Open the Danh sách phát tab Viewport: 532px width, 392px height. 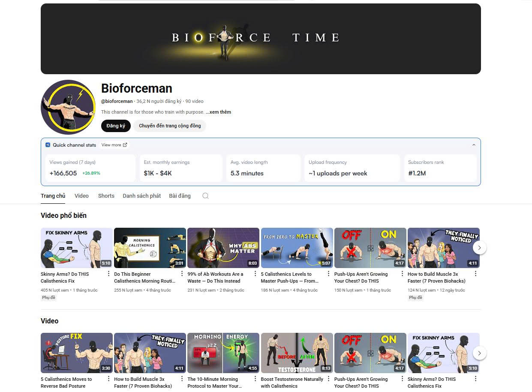[x=141, y=196]
